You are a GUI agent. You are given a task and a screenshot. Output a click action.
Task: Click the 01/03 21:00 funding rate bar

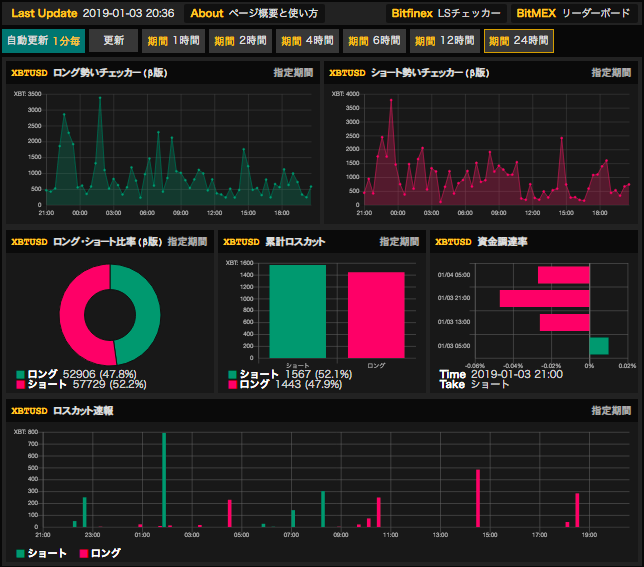(545, 298)
